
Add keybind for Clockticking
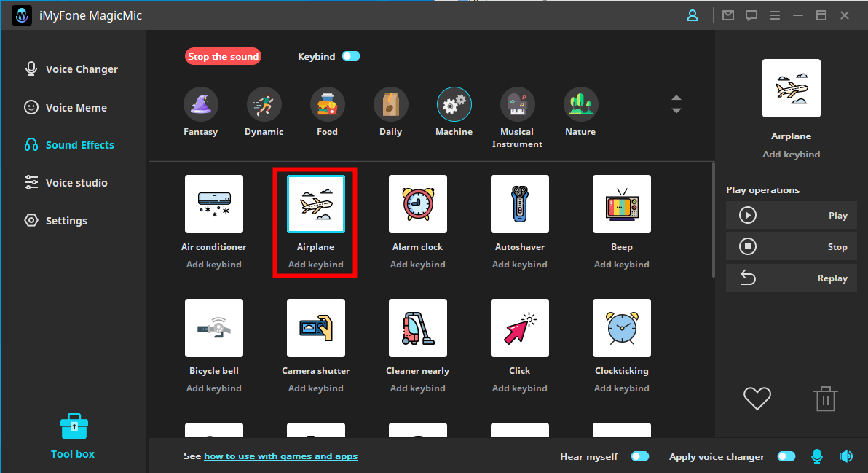[622, 388]
